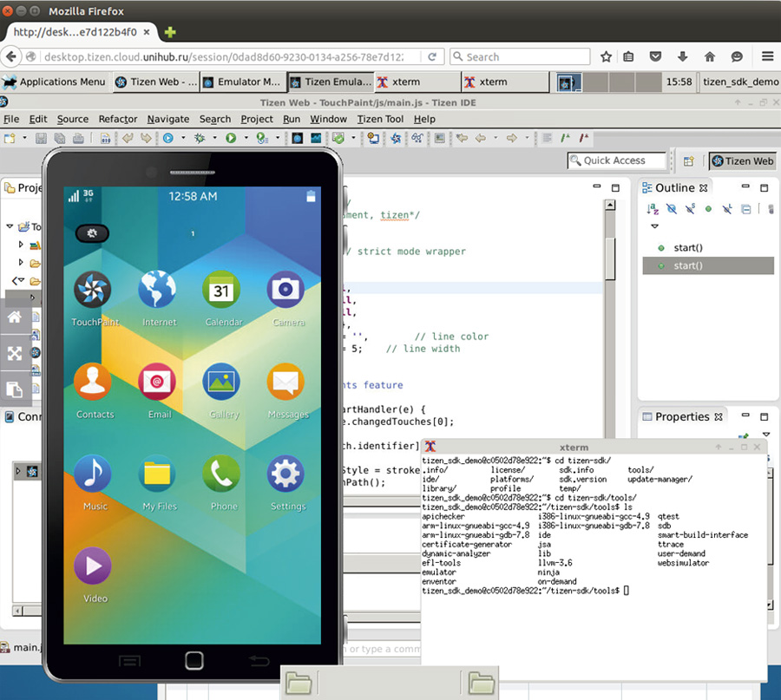Launch the Internet browser app on emulator
This screenshot has height=700, width=781.
[157, 290]
